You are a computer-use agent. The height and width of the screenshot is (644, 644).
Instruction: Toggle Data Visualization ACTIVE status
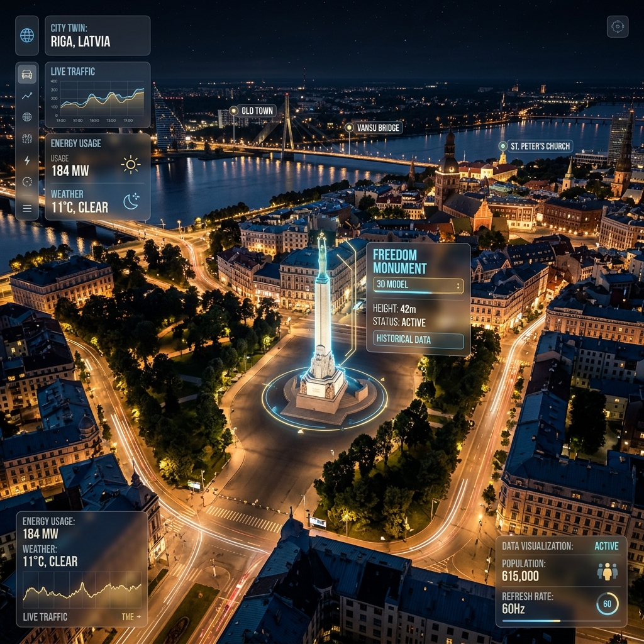607,546
